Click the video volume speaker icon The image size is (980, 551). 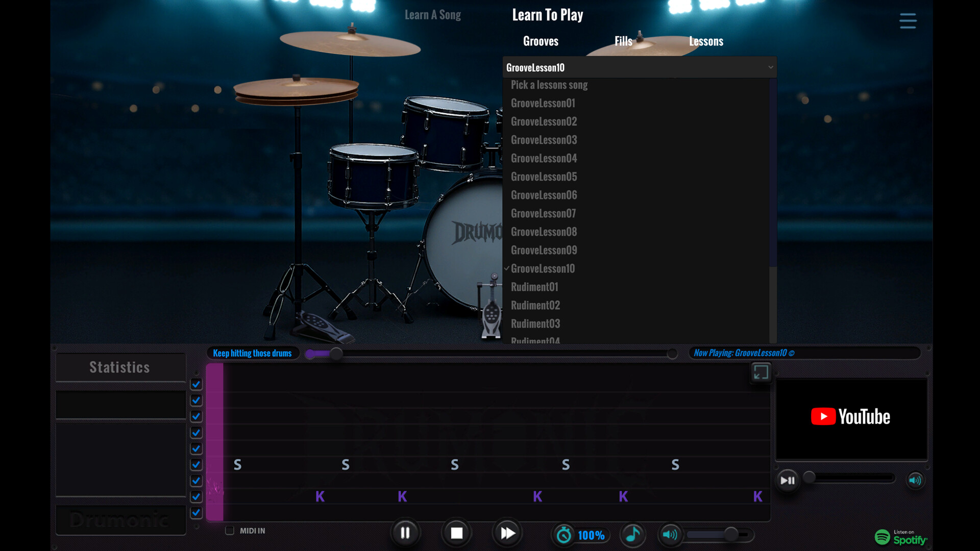click(x=915, y=480)
